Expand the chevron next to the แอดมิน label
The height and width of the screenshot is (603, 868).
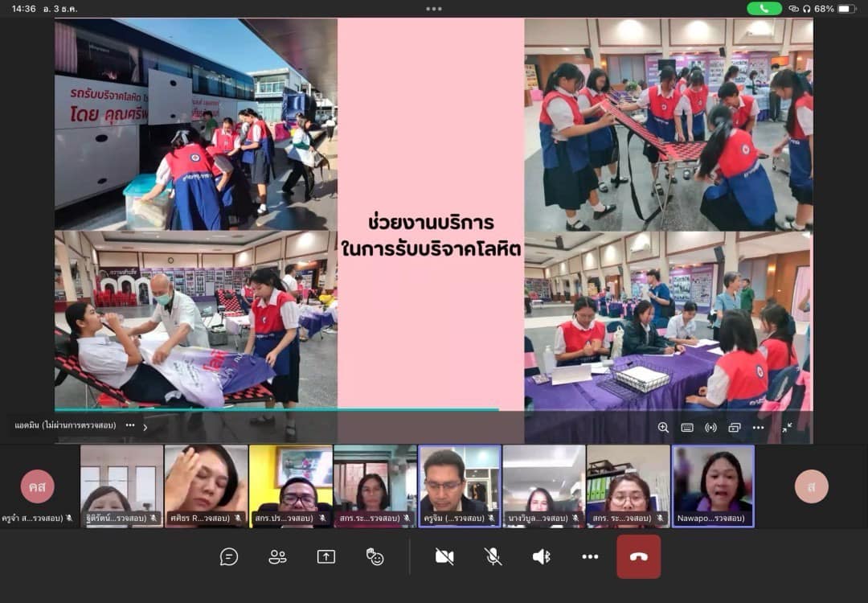click(145, 427)
